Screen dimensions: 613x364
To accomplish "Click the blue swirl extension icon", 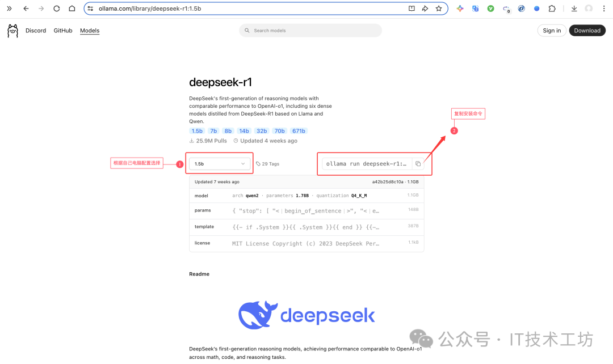I will click(x=522, y=9).
